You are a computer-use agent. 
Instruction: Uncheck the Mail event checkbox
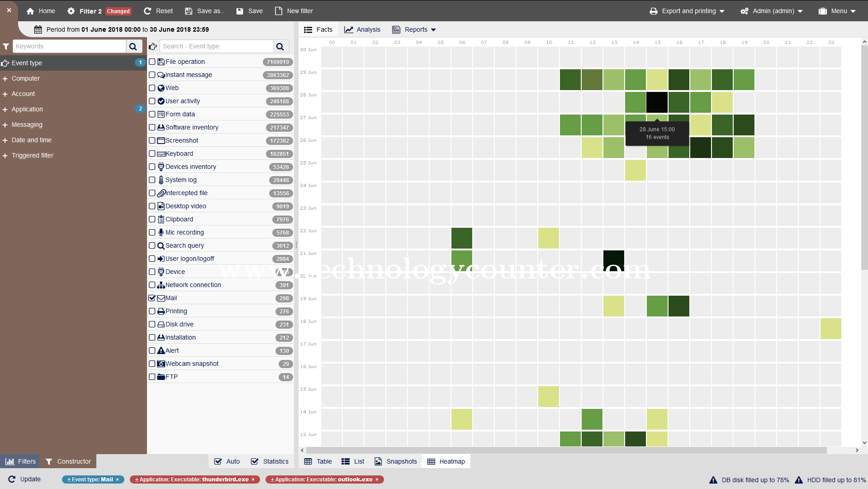coord(152,298)
